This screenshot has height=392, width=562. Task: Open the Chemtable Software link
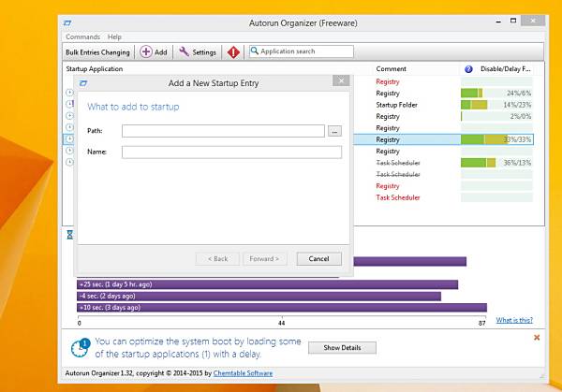(243, 373)
